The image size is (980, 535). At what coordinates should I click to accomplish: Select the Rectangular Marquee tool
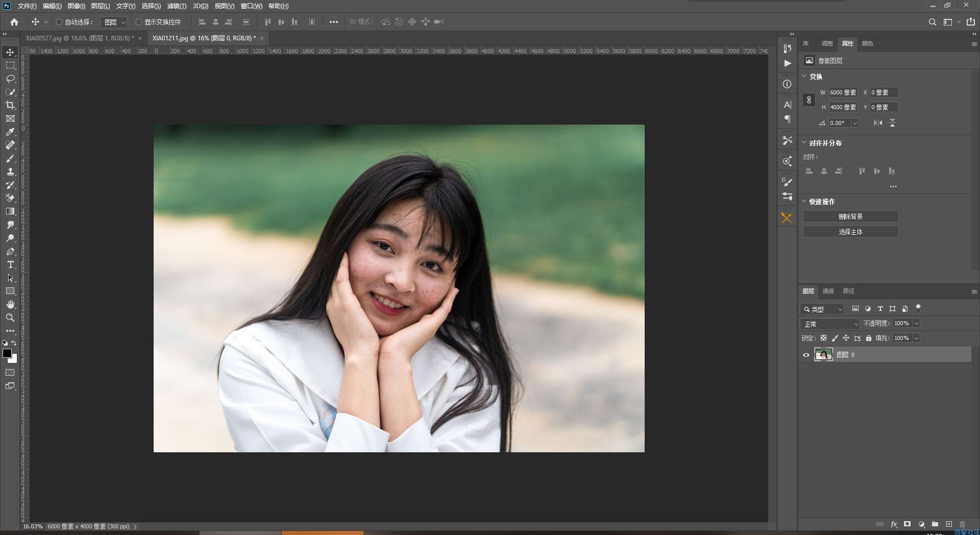(x=10, y=65)
